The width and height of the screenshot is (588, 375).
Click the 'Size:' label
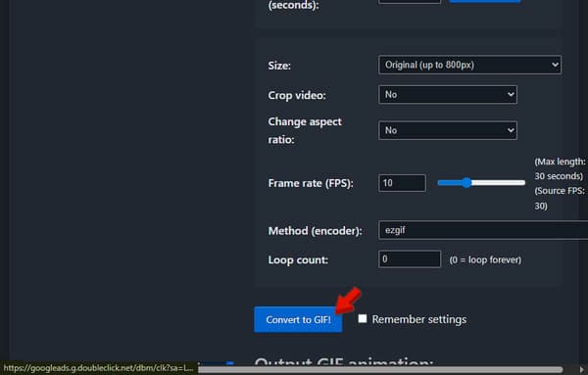tap(279, 66)
